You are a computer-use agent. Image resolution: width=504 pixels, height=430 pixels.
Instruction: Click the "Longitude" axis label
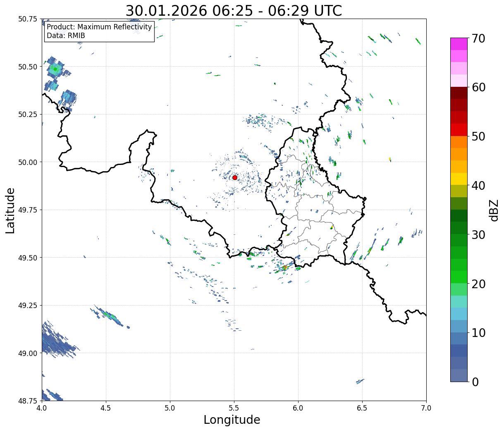point(232,420)
